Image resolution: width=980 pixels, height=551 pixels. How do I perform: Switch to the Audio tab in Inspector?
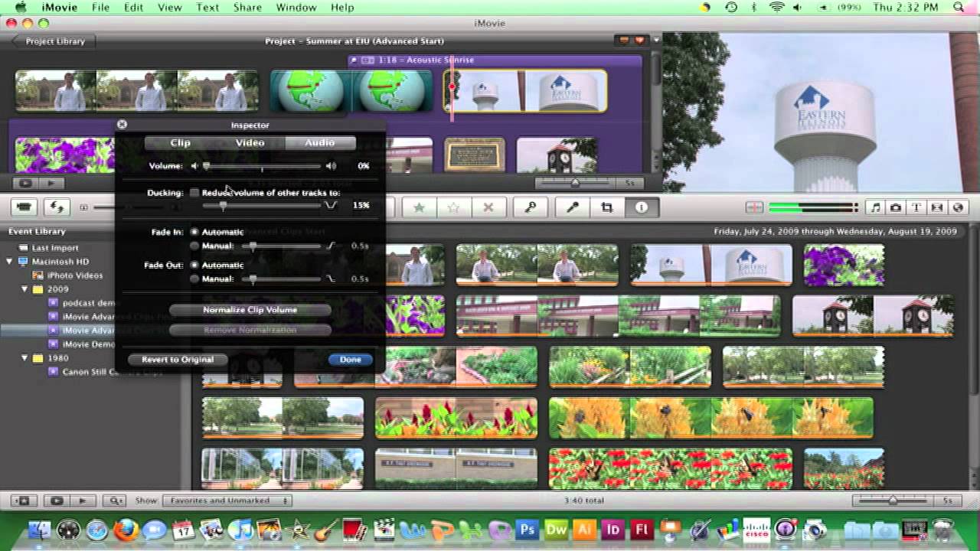pyautogui.click(x=320, y=143)
